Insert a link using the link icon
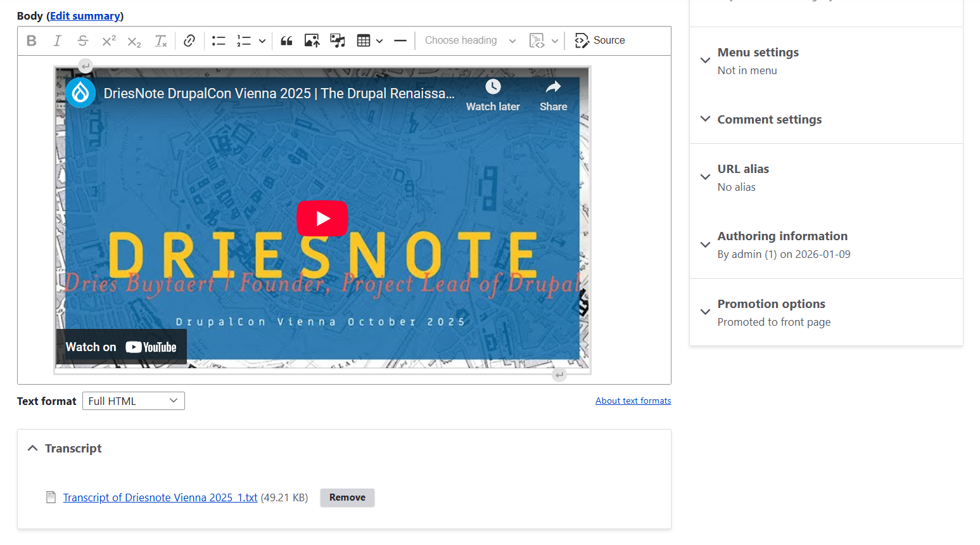 189,41
